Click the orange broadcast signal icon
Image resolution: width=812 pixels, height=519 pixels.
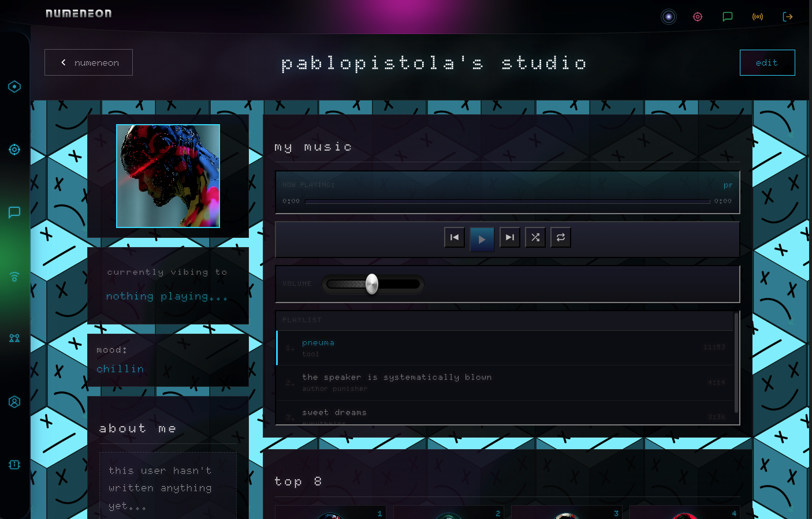(x=758, y=17)
